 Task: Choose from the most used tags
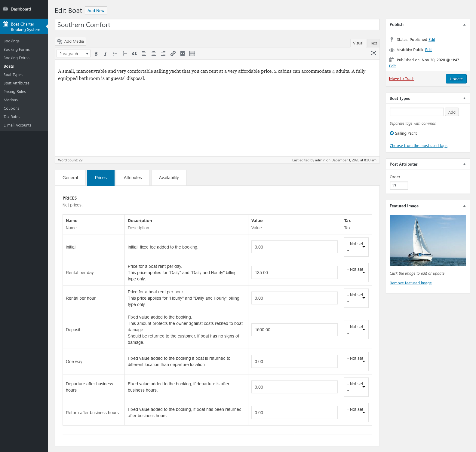(419, 145)
